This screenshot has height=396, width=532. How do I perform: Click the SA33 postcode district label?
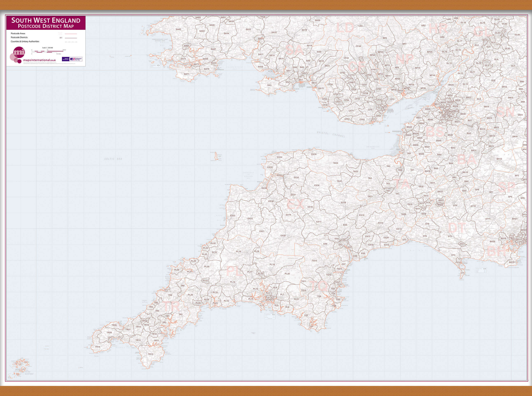pyautogui.click(x=249, y=29)
